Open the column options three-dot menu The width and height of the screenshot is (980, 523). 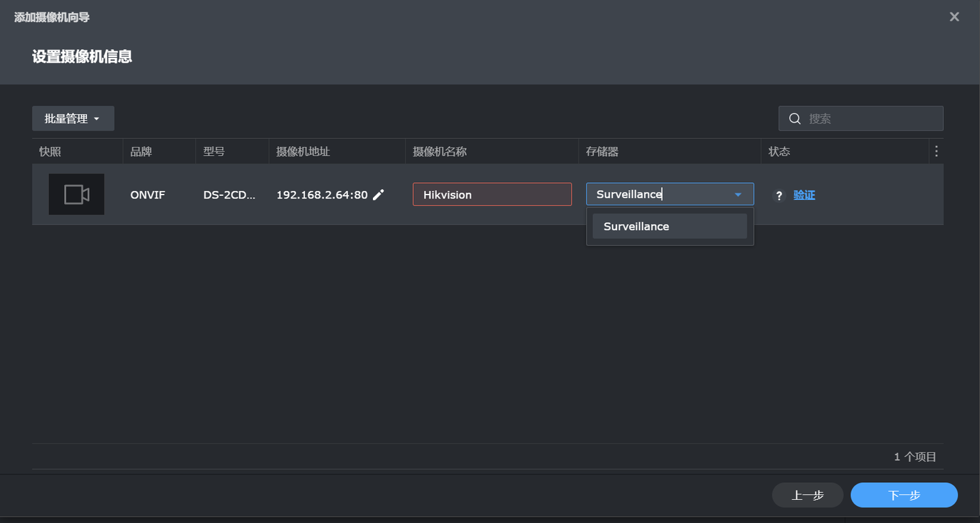click(936, 152)
